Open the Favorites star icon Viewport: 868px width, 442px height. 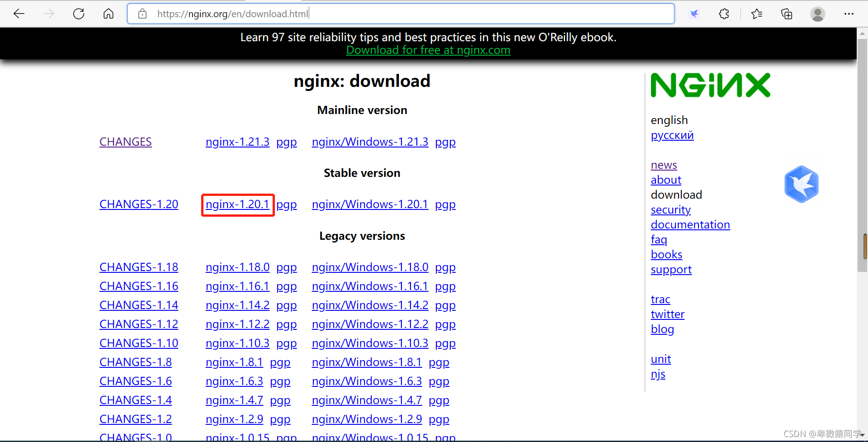(x=757, y=14)
